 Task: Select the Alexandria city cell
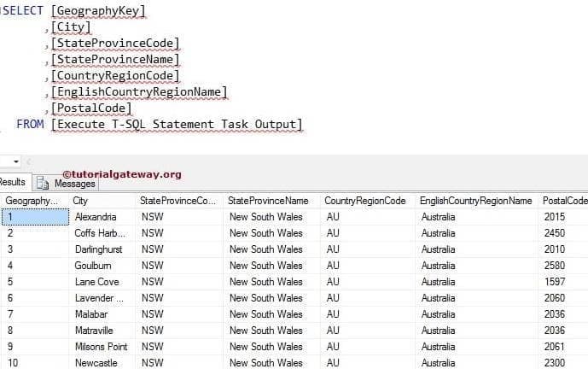tap(102, 217)
